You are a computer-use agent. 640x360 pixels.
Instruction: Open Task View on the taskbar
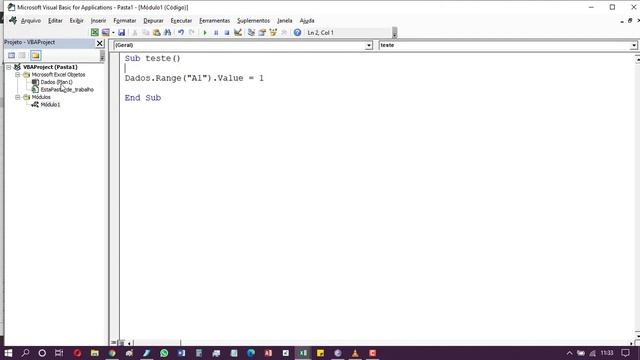tap(59, 353)
